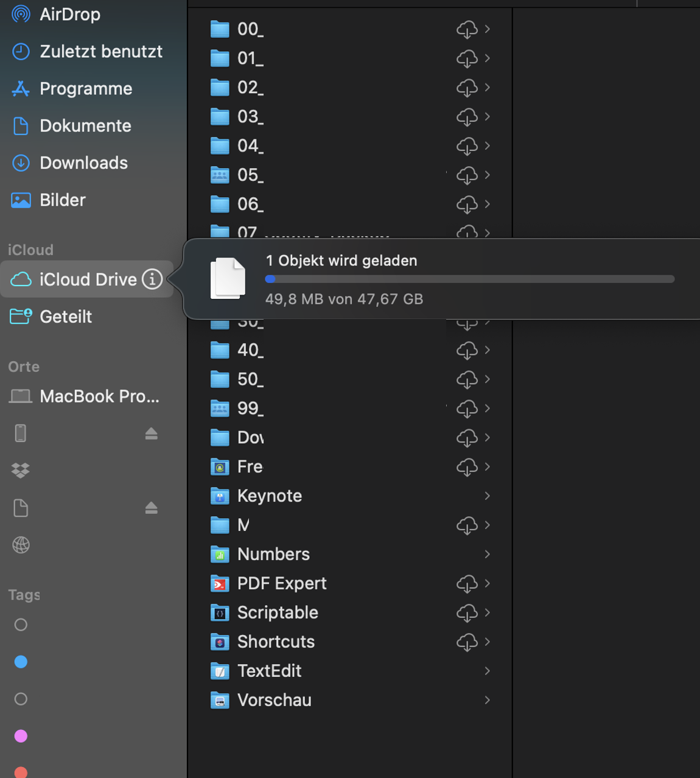700x778 pixels.
Task: Click the iCloud download progress bar
Action: (470, 279)
